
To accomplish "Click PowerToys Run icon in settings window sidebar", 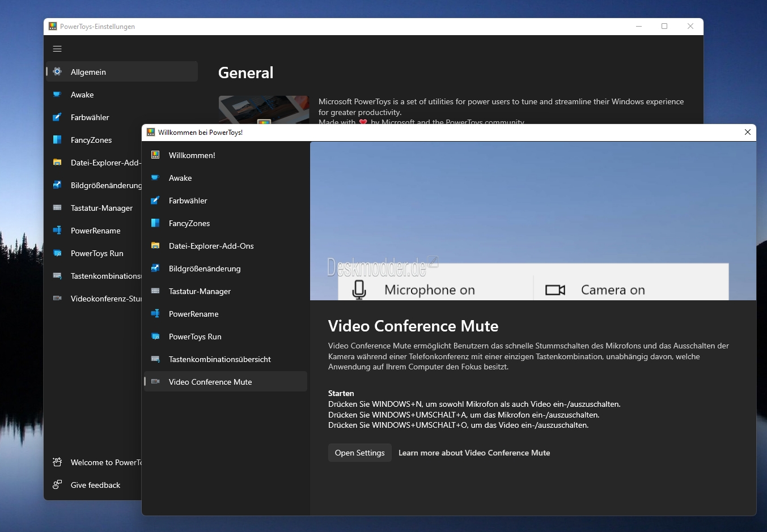I will point(57,253).
